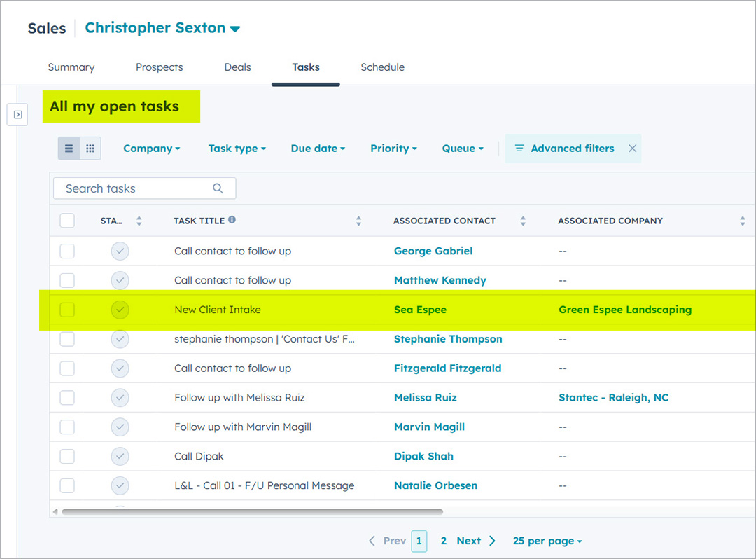Mark the New Client Intake task complete
This screenshot has width=756, height=559.
pyautogui.click(x=120, y=310)
